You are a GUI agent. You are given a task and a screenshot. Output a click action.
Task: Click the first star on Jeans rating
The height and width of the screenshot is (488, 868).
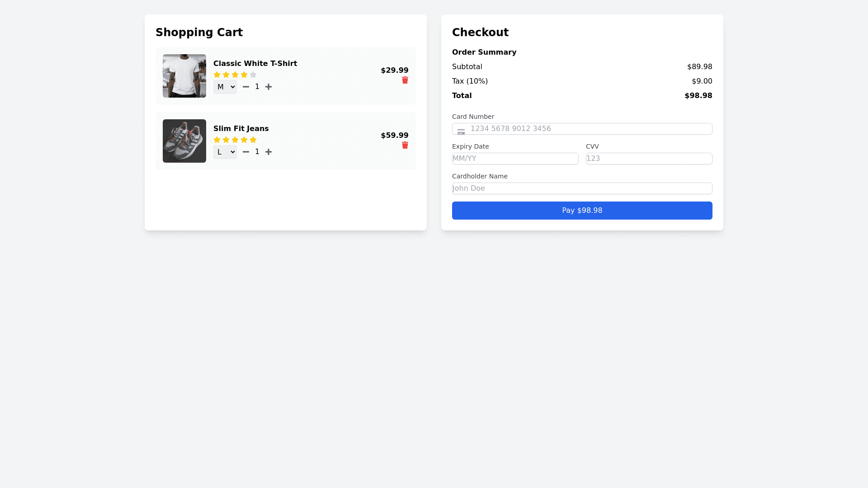pyautogui.click(x=217, y=140)
